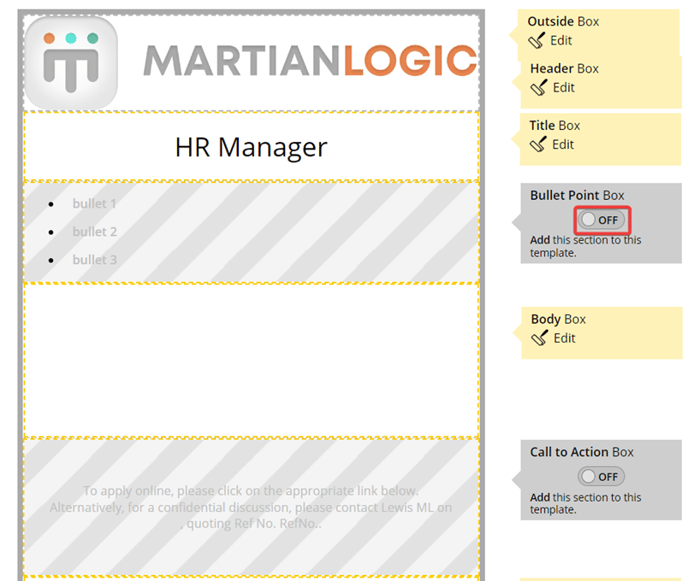Screen dimensions: 688x581
Task: Open Edit for the Header Box
Action: click(564, 87)
